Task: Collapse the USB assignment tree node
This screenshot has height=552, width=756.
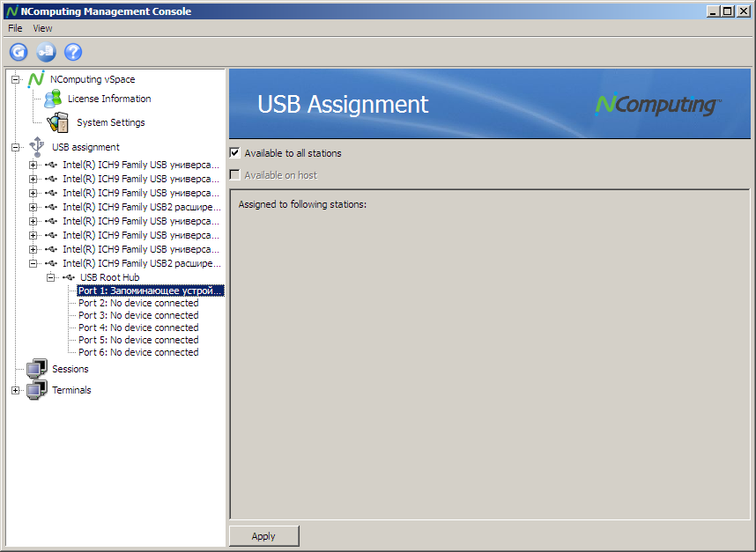Action: [x=16, y=147]
